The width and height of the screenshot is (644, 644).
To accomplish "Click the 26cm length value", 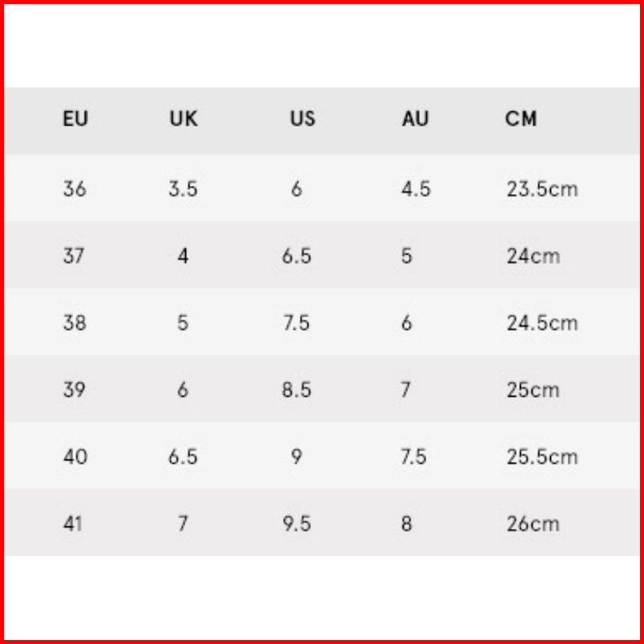I will point(533,524).
